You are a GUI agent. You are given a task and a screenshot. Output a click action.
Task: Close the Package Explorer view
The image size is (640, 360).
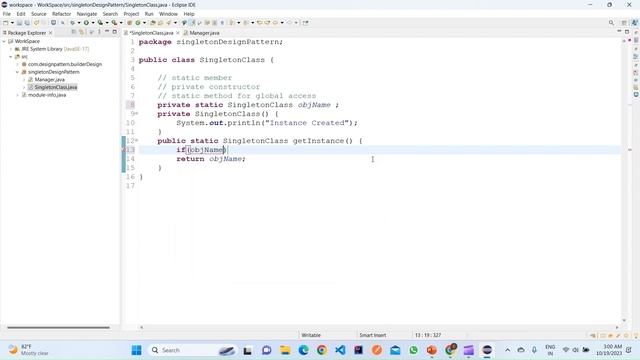(51, 33)
